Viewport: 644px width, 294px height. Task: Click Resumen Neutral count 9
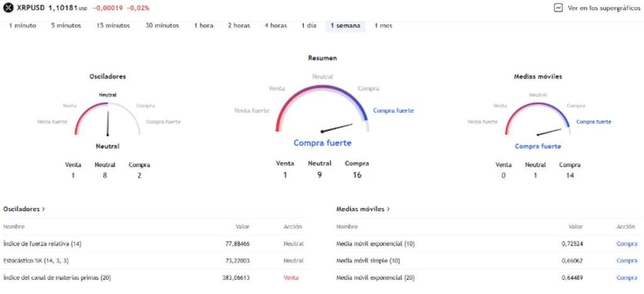coord(319,175)
